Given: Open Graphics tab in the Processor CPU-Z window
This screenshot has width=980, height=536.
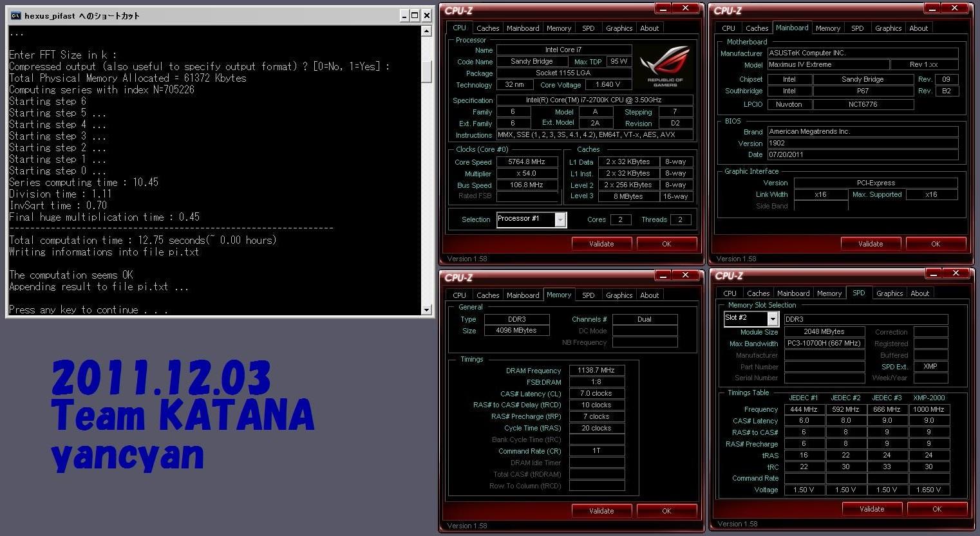Looking at the screenshot, I should (619, 28).
